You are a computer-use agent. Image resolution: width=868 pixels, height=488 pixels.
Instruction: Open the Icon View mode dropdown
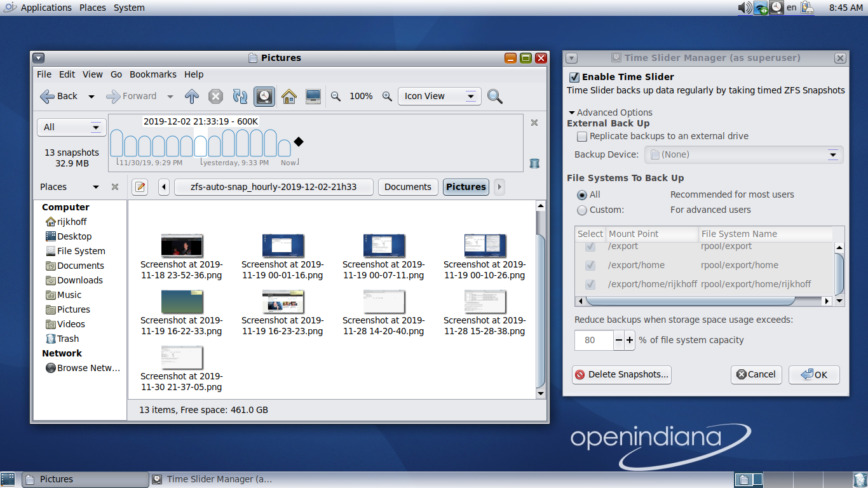pos(439,96)
